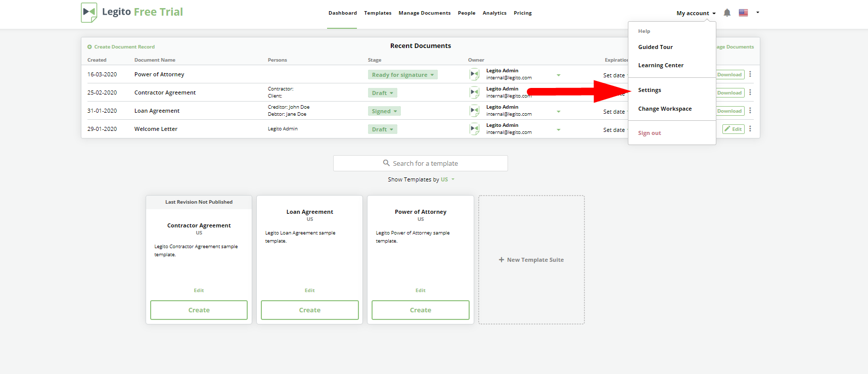Open the notifications bell

pyautogui.click(x=727, y=13)
